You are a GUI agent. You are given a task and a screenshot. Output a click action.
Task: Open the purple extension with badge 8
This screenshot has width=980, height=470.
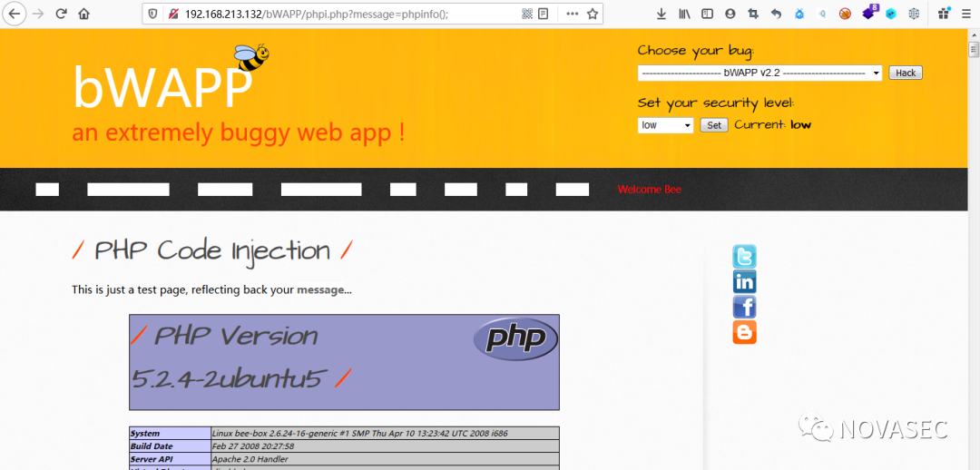[869, 12]
